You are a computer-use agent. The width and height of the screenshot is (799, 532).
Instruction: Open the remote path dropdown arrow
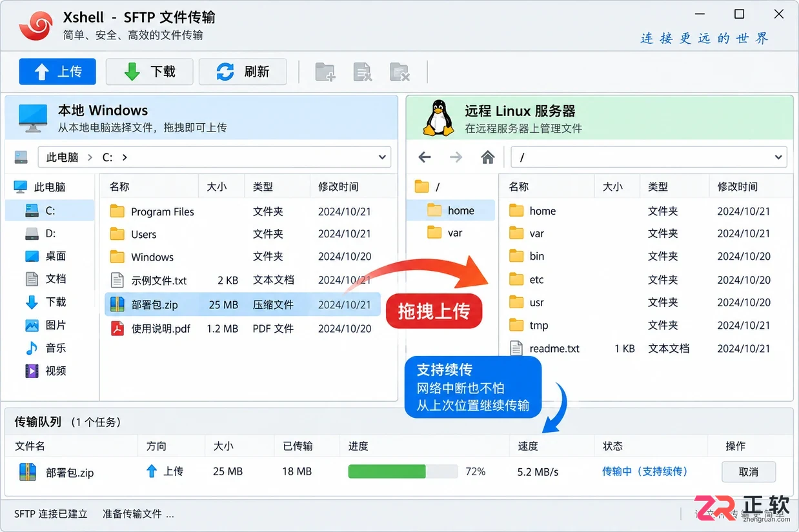tap(779, 157)
